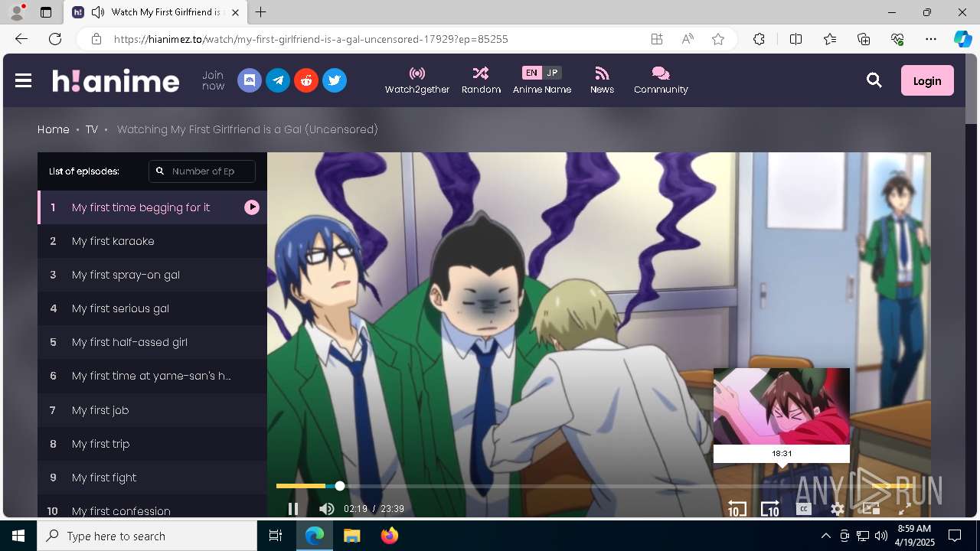Open a new browser tab
Viewport: 980px width, 551px height.
[x=261, y=12]
